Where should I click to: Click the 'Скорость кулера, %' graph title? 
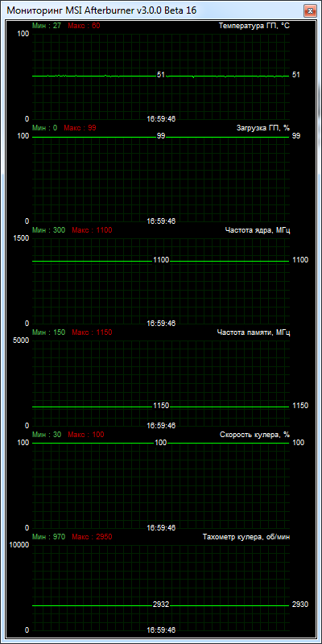(255, 435)
